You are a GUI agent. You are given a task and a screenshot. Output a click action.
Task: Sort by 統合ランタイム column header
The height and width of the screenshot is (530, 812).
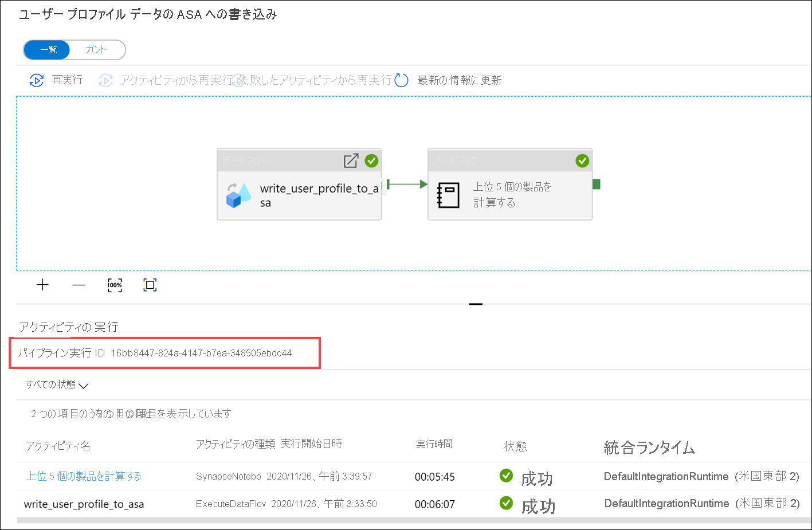click(x=649, y=447)
